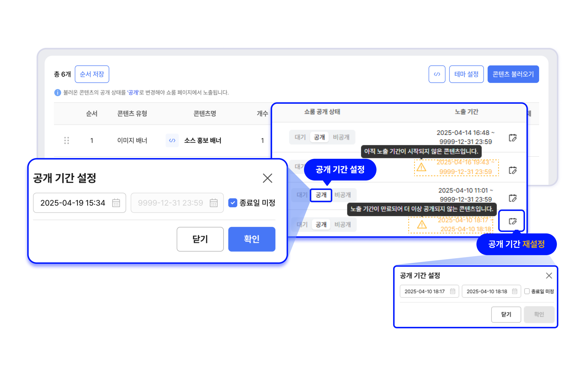
Task: Click code icon beside 소스 홍보 배너
Action: click(x=172, y=140)
